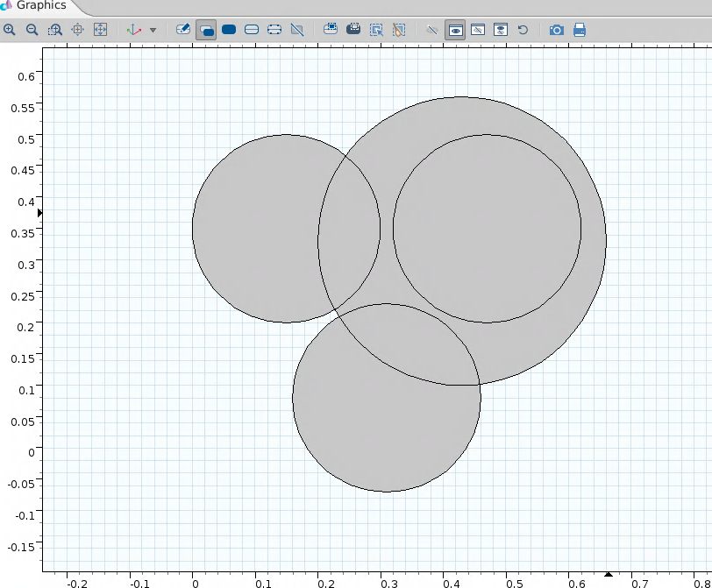Activate the Zoom Box tool
The image size is (712, 588).
coord(54,30)
